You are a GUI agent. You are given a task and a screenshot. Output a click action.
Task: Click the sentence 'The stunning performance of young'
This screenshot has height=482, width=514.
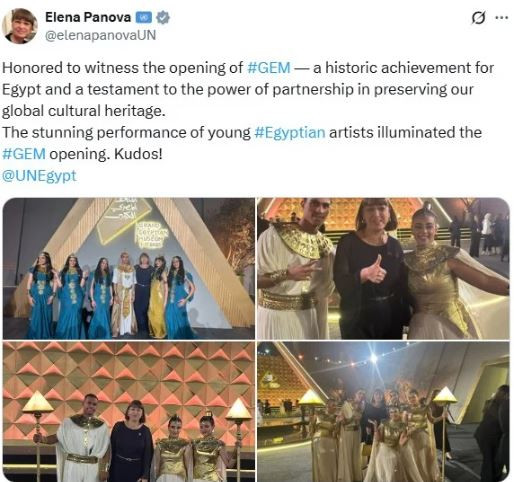tap(126, 133)
